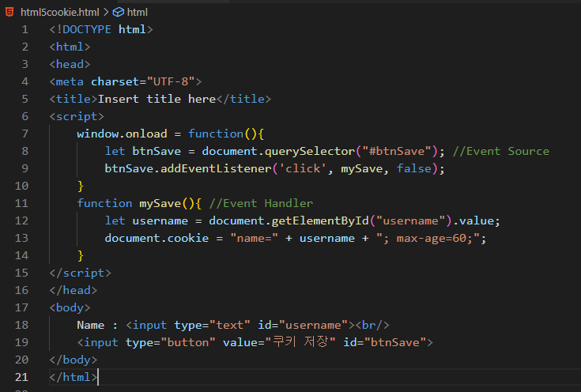This screenshot has height=392, width=581.
Task: Click getElementById on line 12
Action: (x=320, y=220)
